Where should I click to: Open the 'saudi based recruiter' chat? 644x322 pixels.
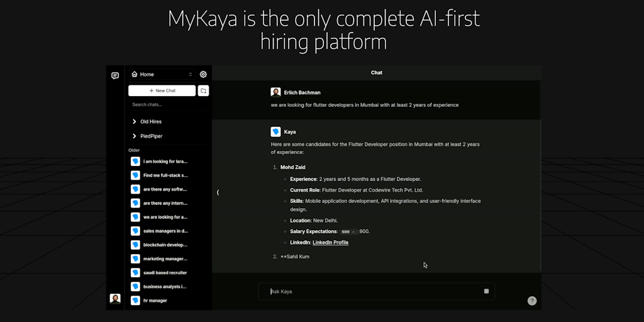[x=165, y=272]
